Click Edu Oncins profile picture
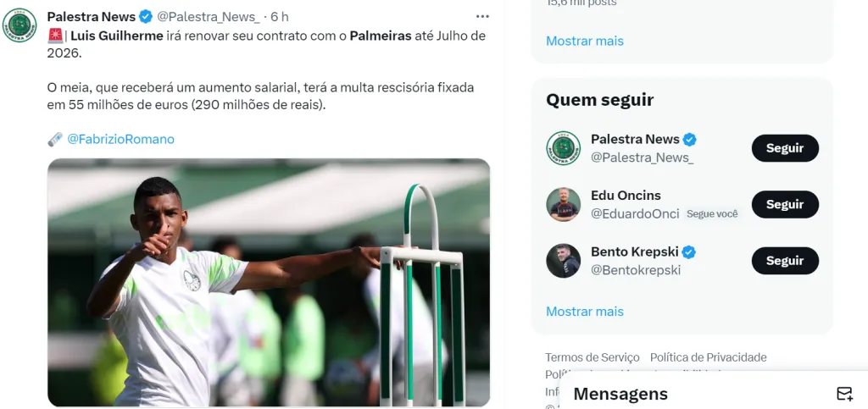The width and height of the screenshot is (868, 409). 563,204
